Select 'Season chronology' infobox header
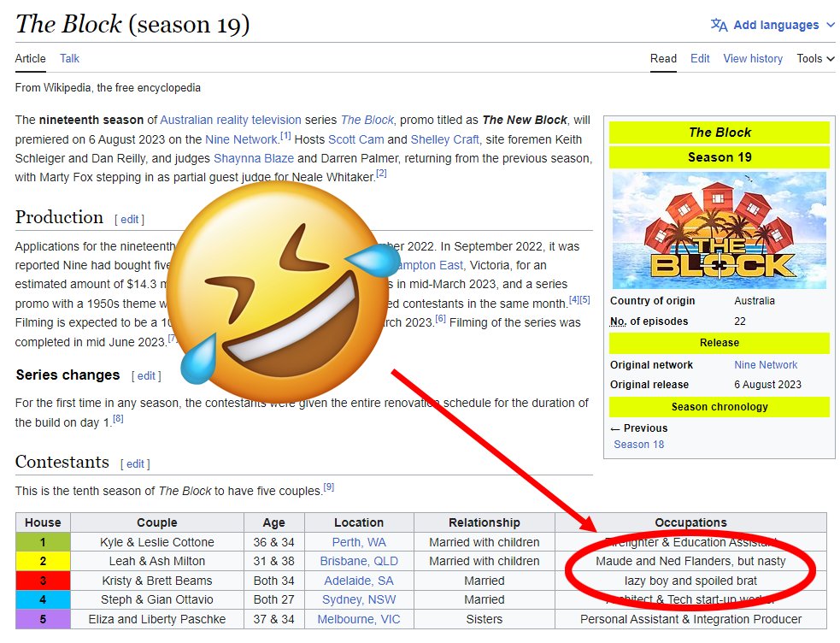 (x=719, y=407)
